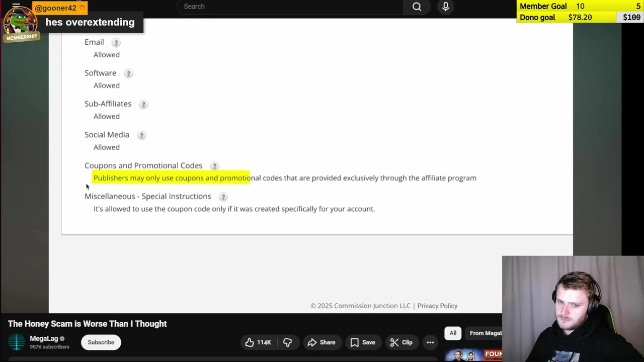Click the streamer webcam overlay

click(x=573, y=309)
